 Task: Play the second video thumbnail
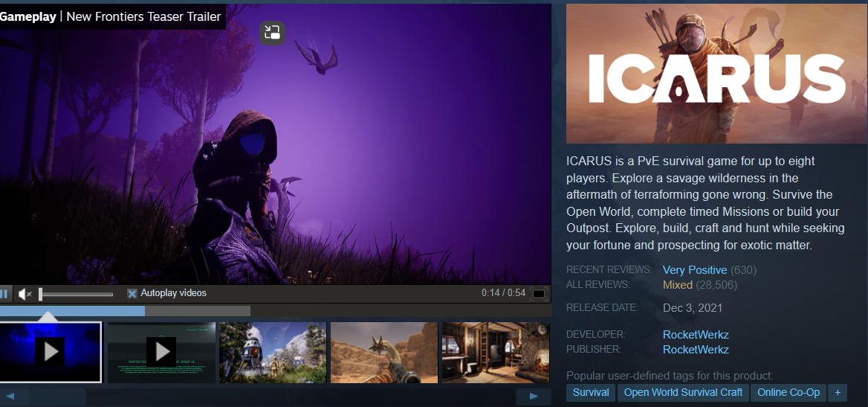(161, 352)
